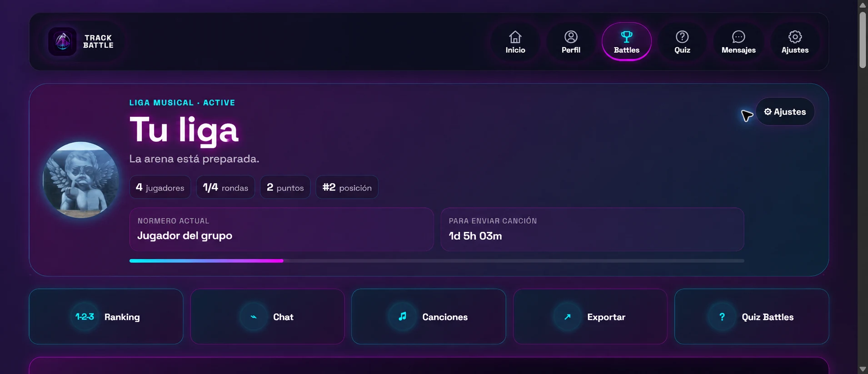Click the '#2 posición' stat chip

pyautogui.click(x=347, y=187)
